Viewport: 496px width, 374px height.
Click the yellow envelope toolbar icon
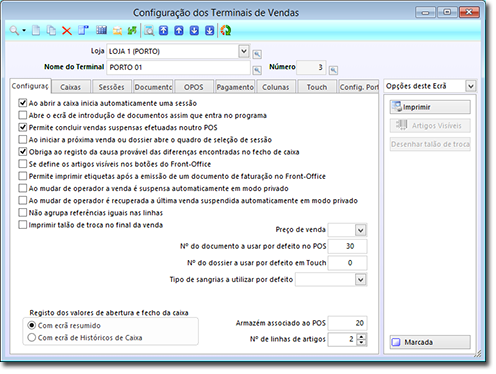(117, 31)
